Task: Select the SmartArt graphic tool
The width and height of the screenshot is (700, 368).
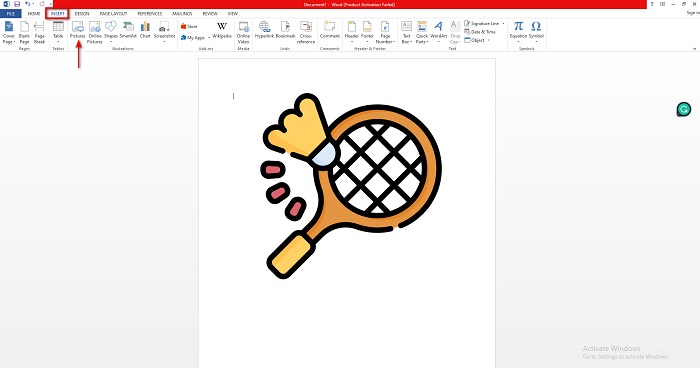Action: pyautogui.click(x=128, y=30)
